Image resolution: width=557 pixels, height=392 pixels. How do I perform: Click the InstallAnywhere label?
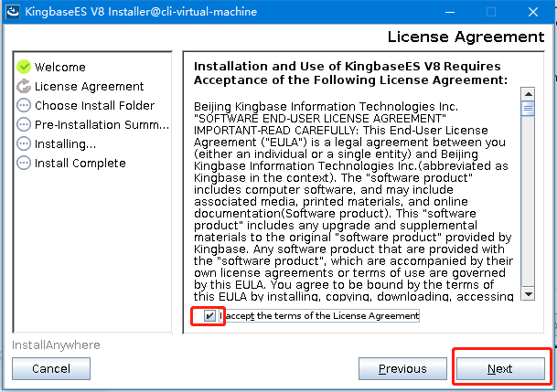point(56,344)
